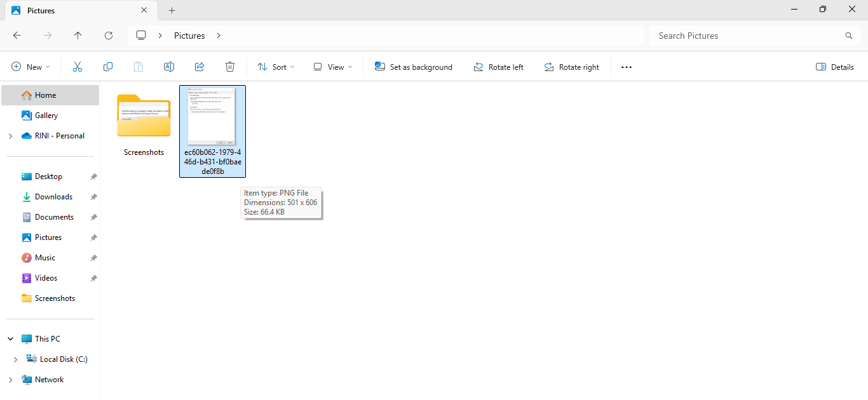Click the Copy icon in toolbar
Viewport: 868px width, 400px height.
point(108,67)
